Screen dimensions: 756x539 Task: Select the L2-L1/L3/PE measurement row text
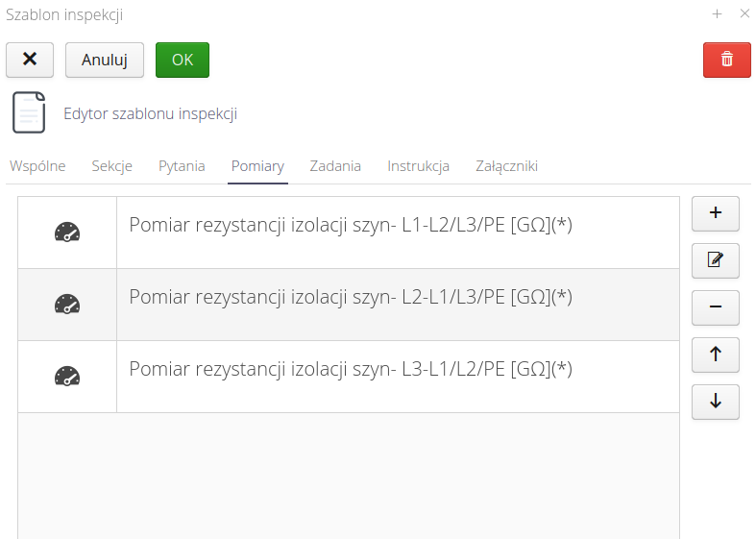click(351, 298)
